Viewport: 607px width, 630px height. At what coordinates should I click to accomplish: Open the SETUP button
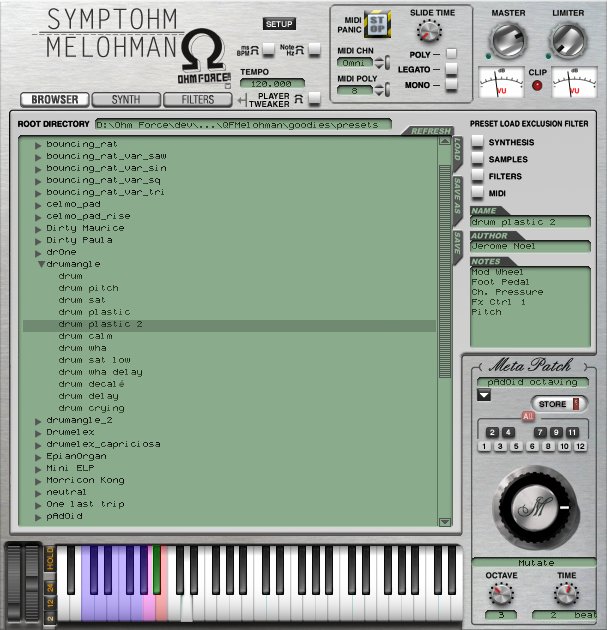(279, 24)
